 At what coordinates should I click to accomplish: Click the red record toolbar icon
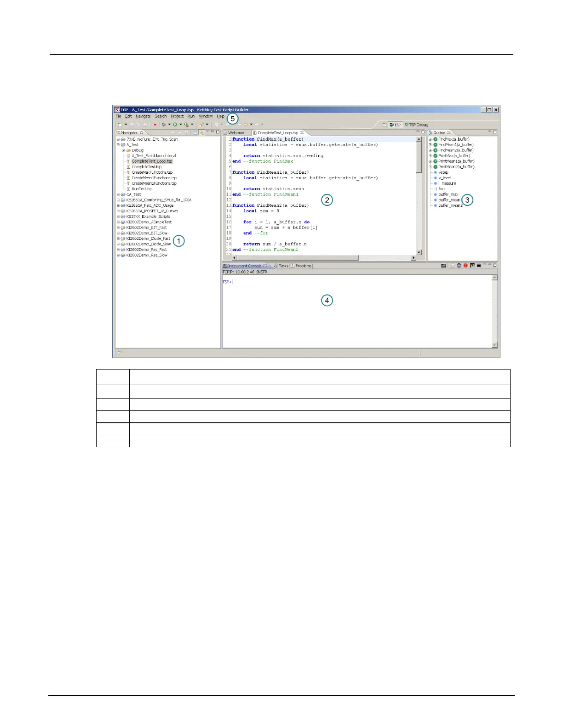[x=155, y=125]
